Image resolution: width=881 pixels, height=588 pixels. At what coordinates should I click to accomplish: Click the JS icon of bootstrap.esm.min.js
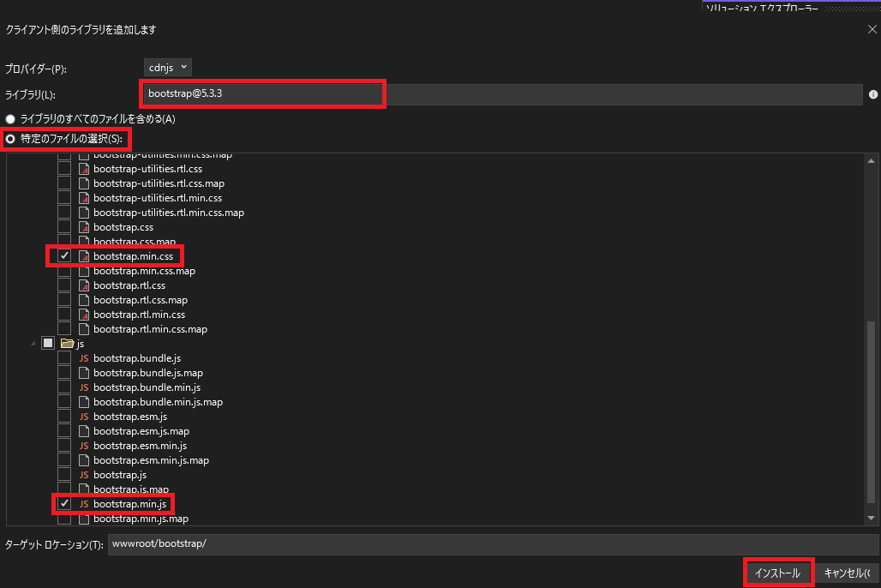click(84, 446)
